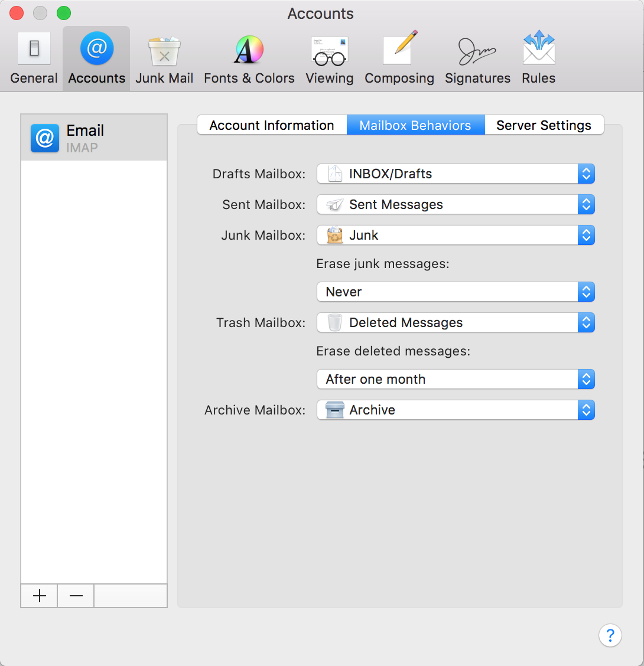Image resolution: width=644 pixels, height=666 pixels.
Task: Open the Mail help button
Action: pos(610,635)
